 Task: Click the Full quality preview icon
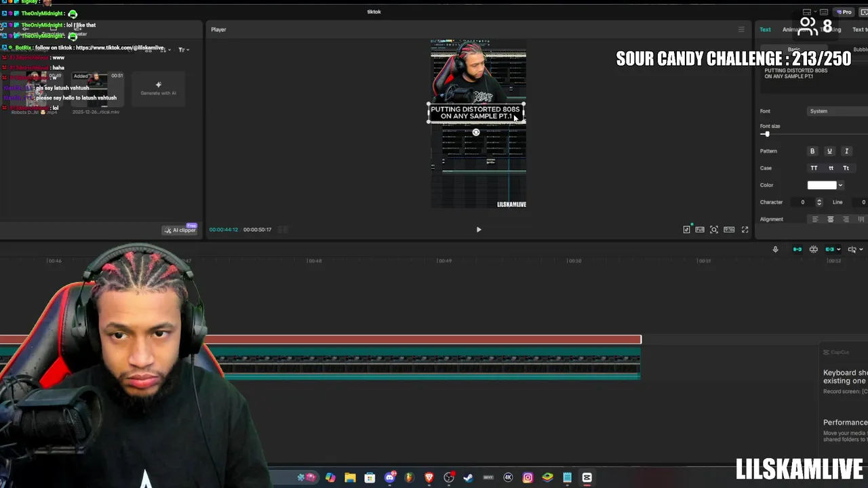tap(700, 230)
